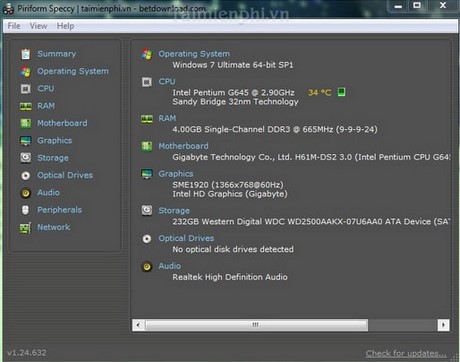Click the Audio speaker icon in sidebar
This screenshot has width=460, height=362.
26,193
